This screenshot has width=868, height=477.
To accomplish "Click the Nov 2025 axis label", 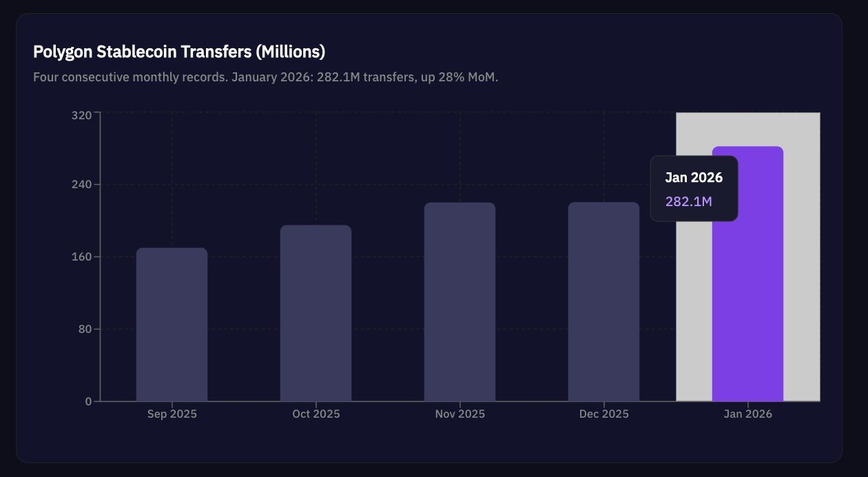I will (459, 414).
